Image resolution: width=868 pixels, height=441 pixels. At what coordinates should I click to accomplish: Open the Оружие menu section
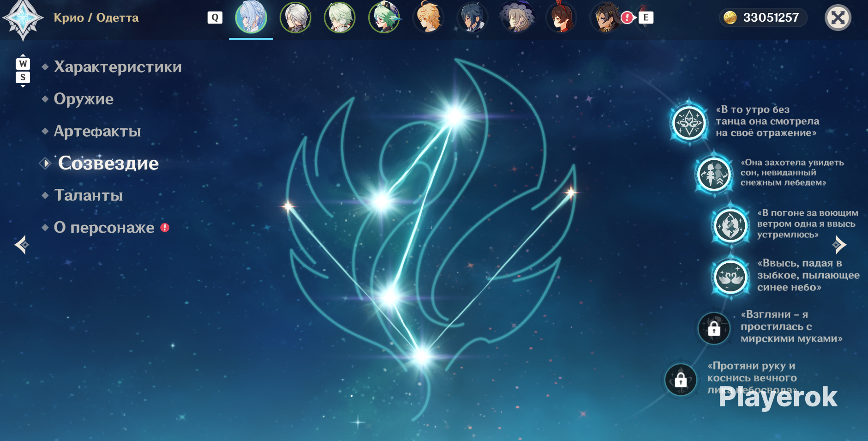(84, 99)
